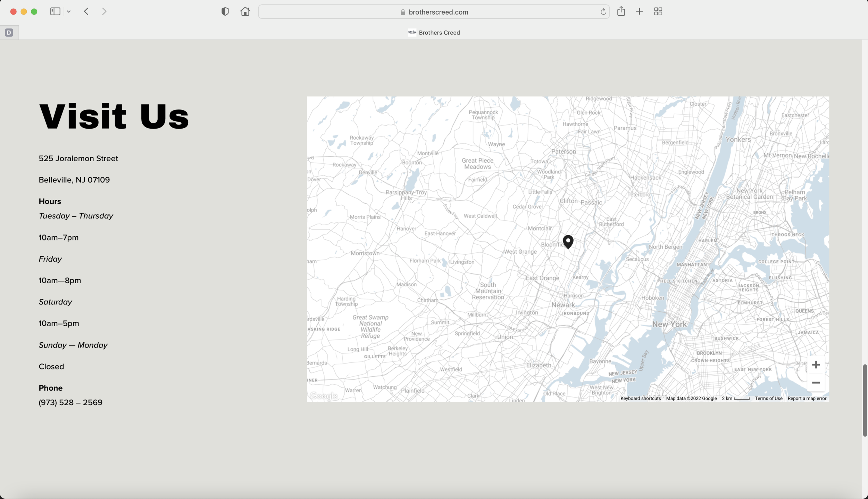Go forward to the next page

104,11
